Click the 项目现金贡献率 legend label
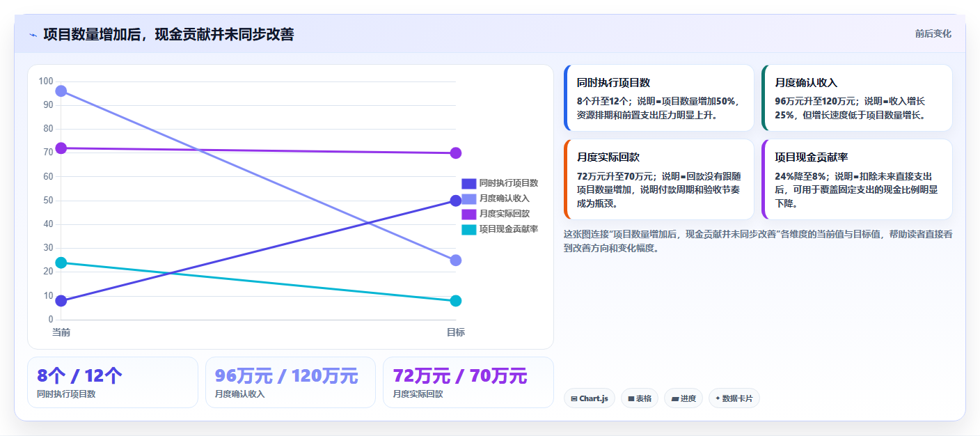980x436 pixels. 509,229
